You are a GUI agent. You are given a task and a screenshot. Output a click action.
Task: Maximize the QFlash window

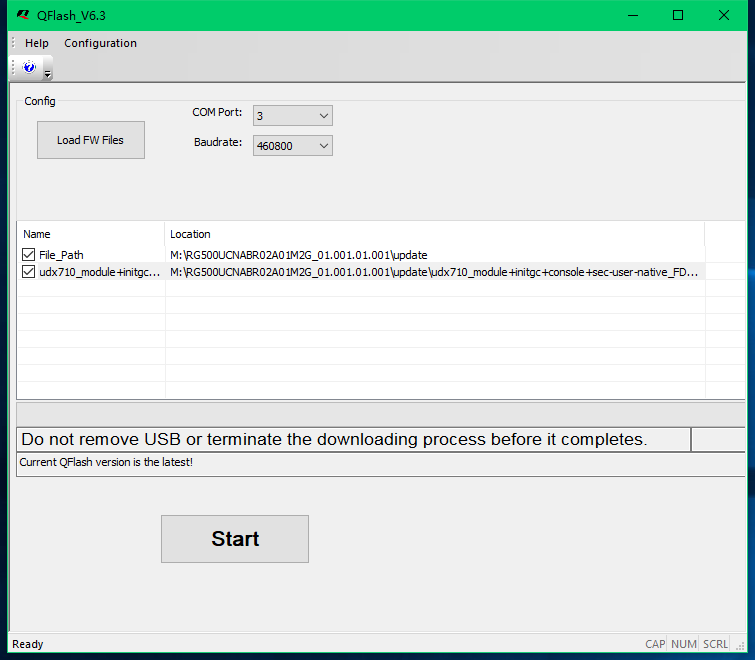pyautogui.click(x=678, y=15)
